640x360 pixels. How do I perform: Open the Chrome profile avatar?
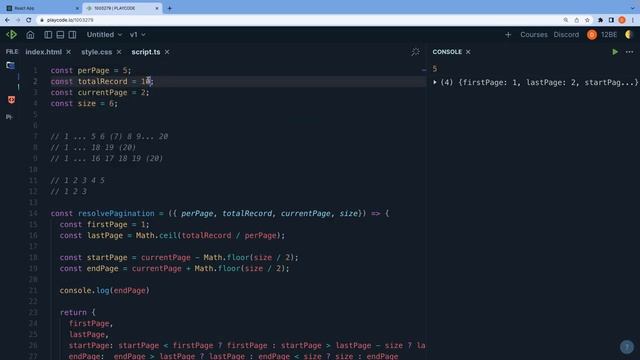[622, 20]
